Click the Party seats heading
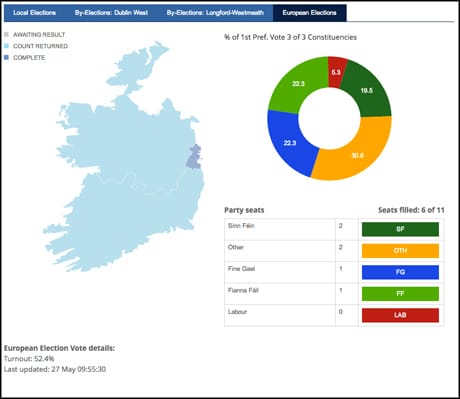The image size is (460, 399). (x=244, y=210)
